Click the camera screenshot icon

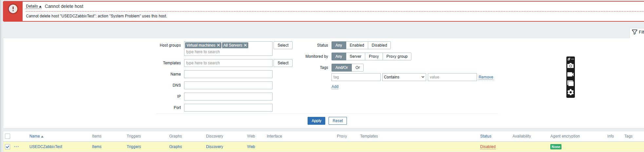[x=570, y=66]
